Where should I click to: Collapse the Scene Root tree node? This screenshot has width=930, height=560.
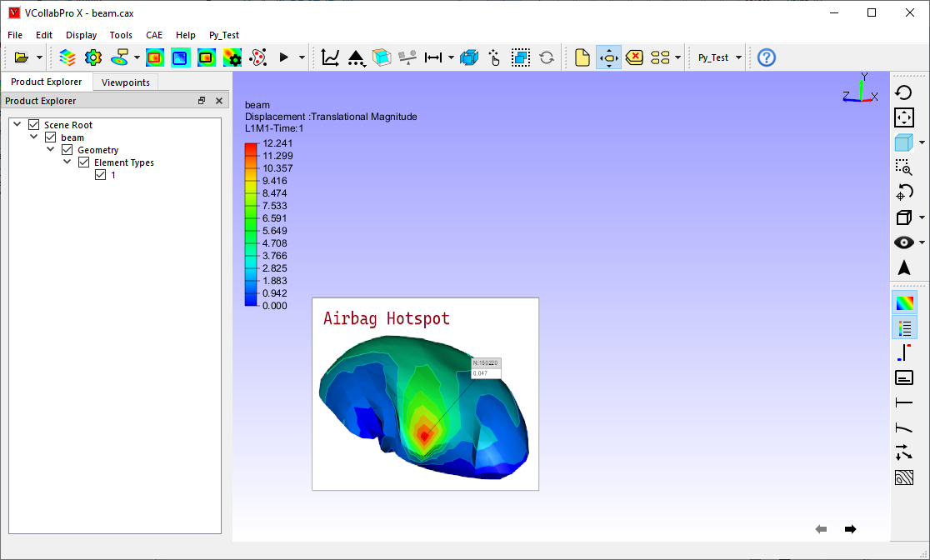click(17, 124)
